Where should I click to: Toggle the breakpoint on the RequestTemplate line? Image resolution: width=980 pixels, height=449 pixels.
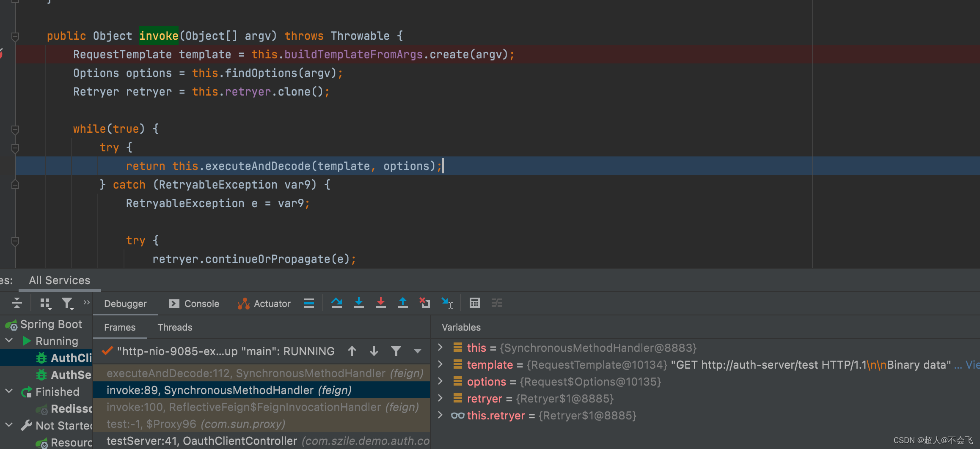coord(1,54)
